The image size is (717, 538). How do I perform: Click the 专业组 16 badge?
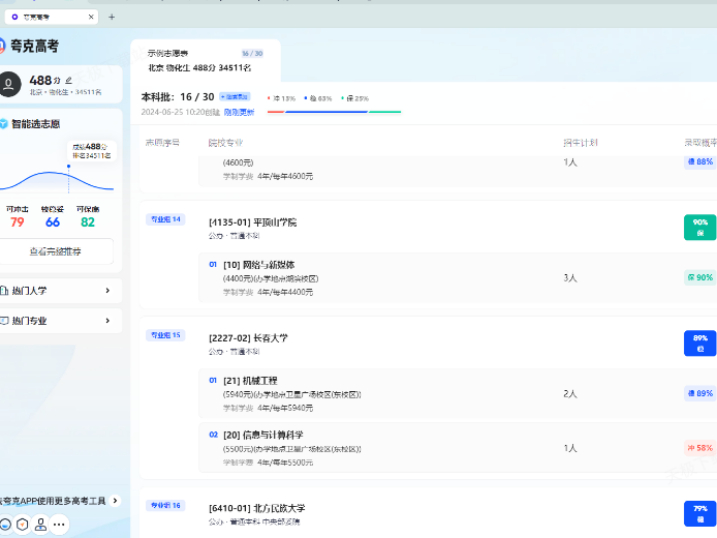click(166, 505)
